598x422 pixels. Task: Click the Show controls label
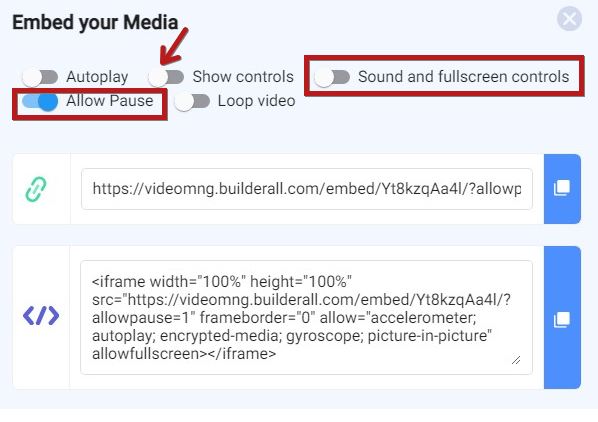pos(243,77)
